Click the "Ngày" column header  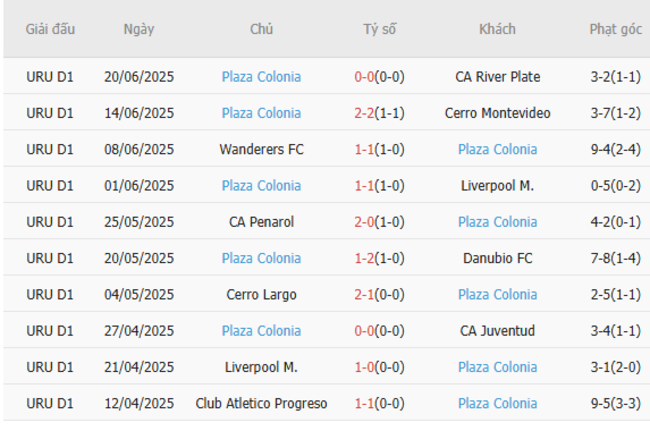(x=139, y=29)
